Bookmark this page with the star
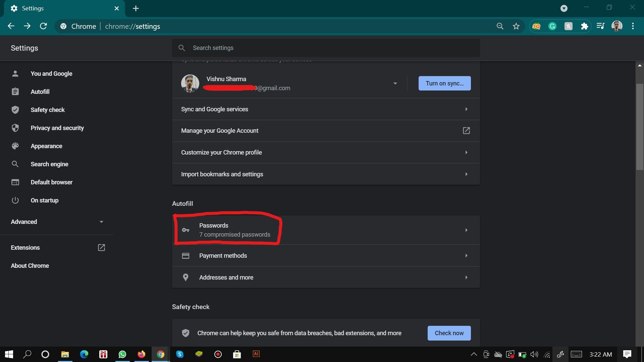The height and width of the screenshot is (362, 644). pos(516,26)
